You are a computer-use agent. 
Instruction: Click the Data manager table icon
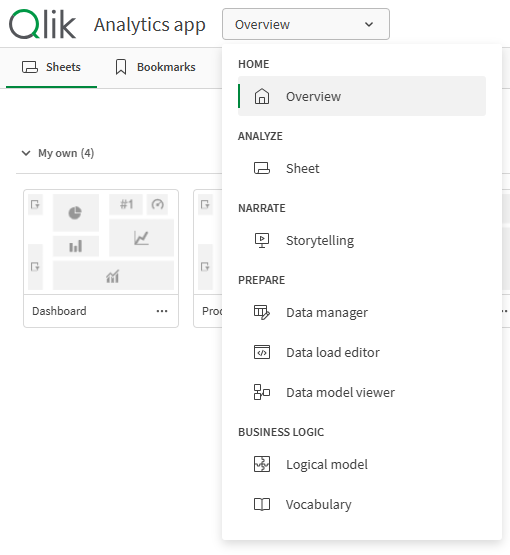point(262,313)
